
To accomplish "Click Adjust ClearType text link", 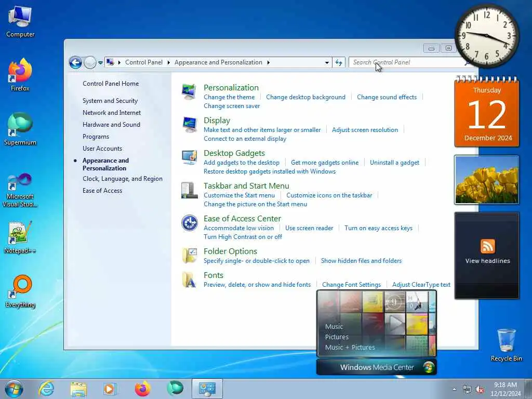I will (421, 285).
